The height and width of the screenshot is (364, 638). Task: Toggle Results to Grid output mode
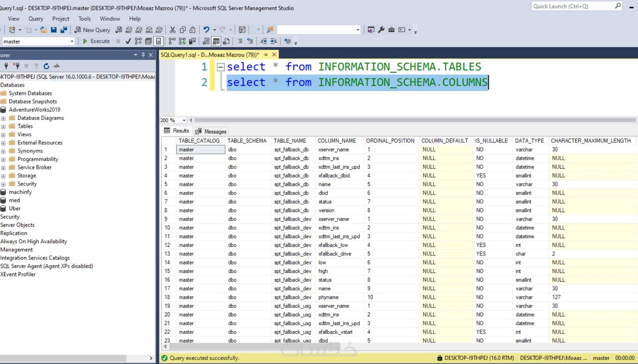(216, 41)
